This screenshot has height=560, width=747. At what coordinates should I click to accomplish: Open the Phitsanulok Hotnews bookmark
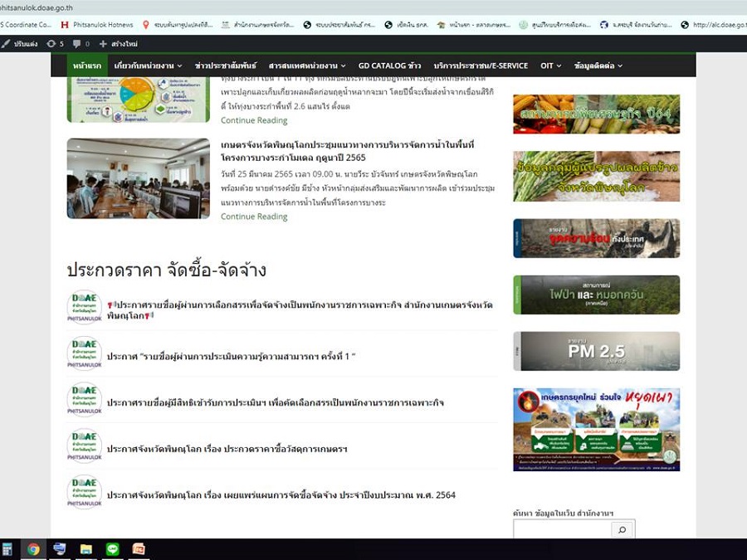(x=97, y=25)
